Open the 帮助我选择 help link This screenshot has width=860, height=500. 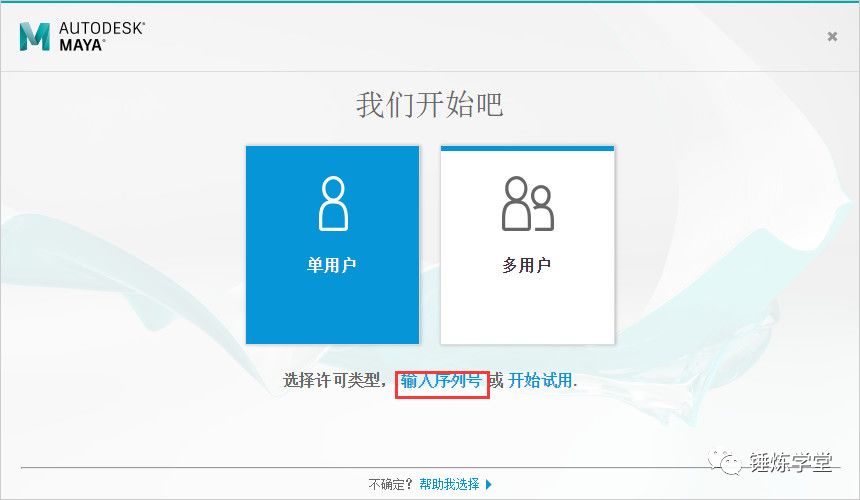point(449,485)
